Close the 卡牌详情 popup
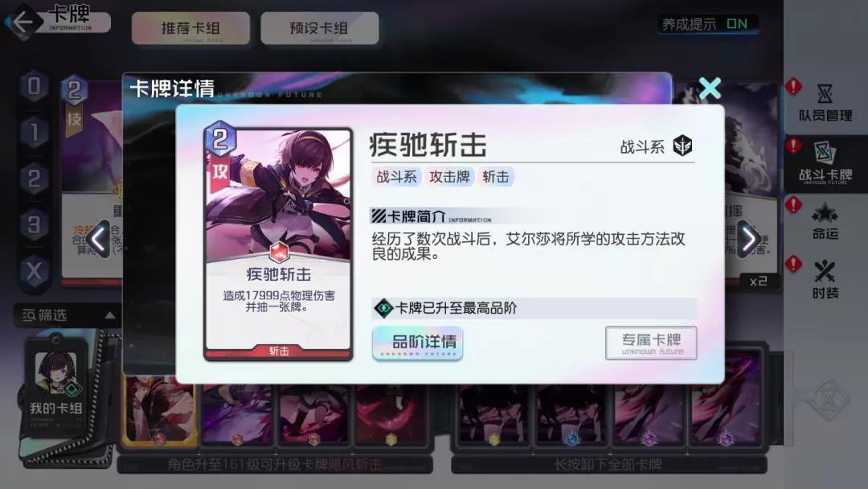This screenshot has width=868, height=489. [x=710, y=88]
